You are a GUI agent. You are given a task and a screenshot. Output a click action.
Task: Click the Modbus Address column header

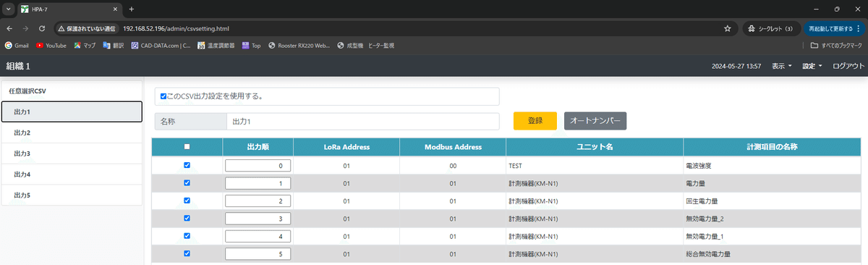tap(453, 147)
